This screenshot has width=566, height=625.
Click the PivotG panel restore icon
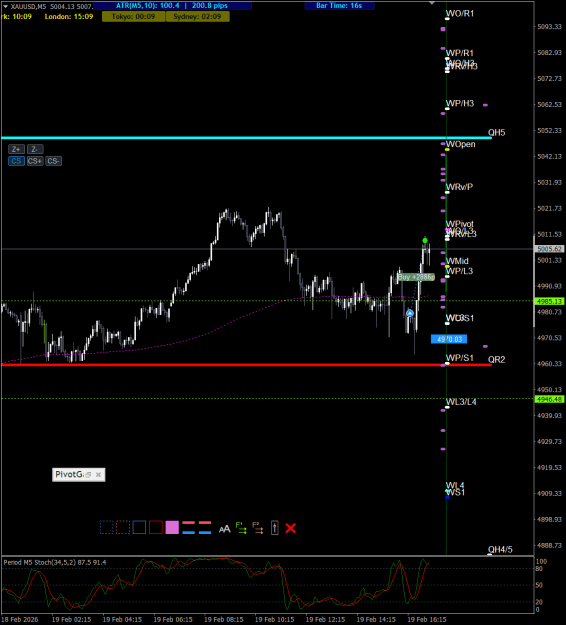(x=88, y=475)
